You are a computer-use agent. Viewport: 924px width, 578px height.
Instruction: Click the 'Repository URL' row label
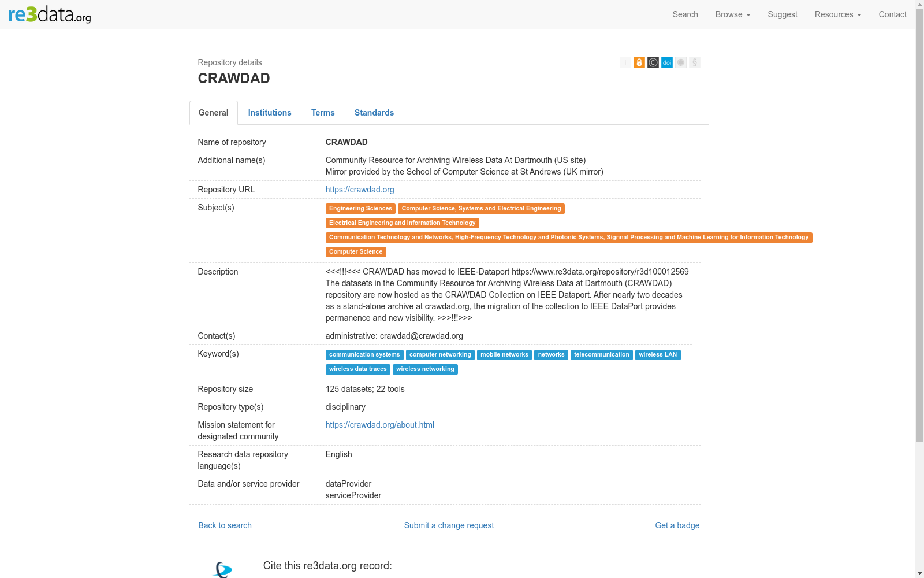(226, 190)
